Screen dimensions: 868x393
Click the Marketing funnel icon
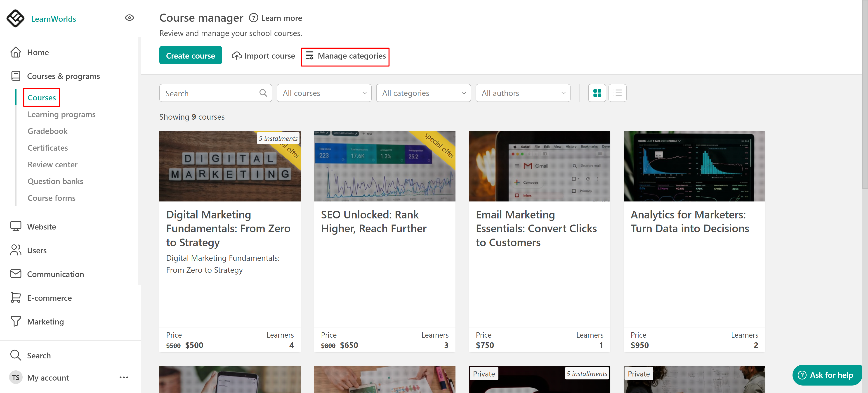[16, 321]
